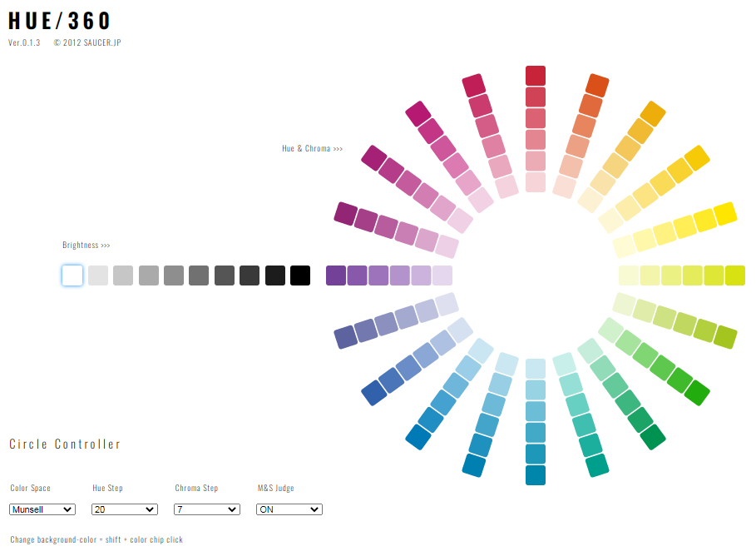Click the darkest purple chip on the left horizontal spoke
The width and height of the screenshot is (756, 551).
(x=336, y=275)
